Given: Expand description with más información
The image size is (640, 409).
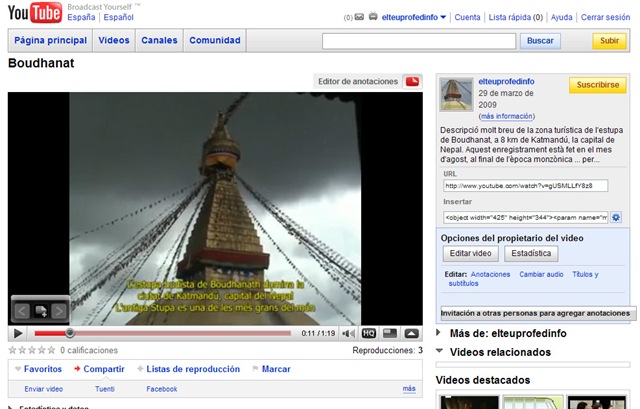Looking at the screenshot, I should point(507,116).
